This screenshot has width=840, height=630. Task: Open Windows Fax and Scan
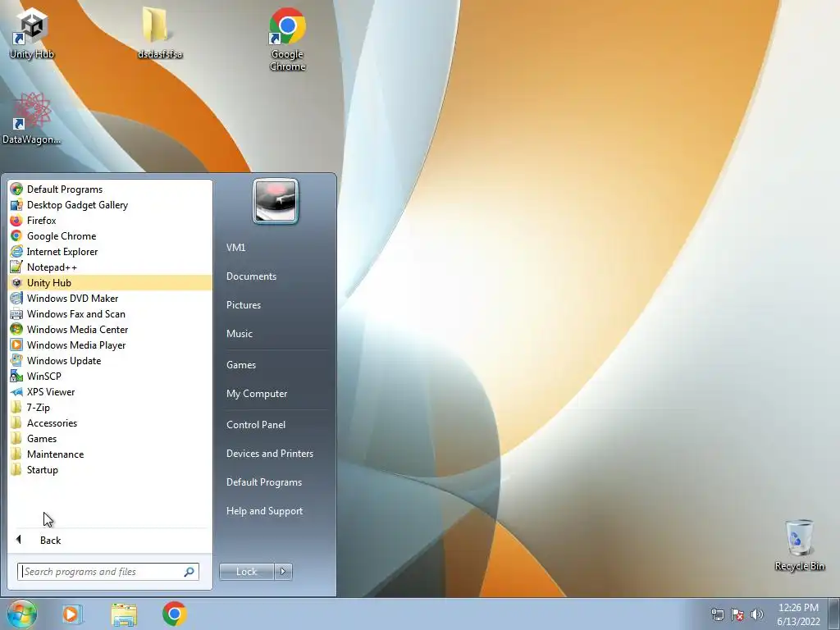pyautogui.click(x=110, y=313)
